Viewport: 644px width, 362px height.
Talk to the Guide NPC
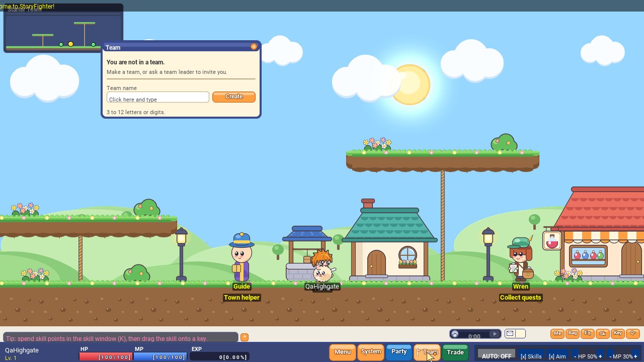click(242, 257)
